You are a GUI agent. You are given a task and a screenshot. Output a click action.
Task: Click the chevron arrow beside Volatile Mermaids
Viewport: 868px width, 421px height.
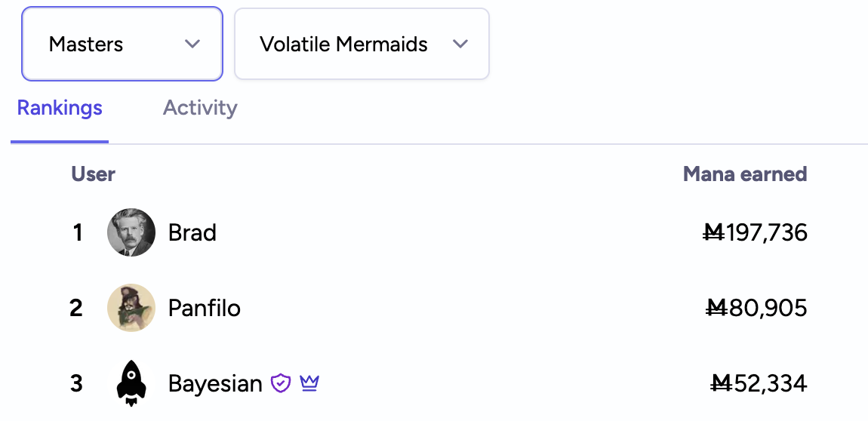pos(460,44)
